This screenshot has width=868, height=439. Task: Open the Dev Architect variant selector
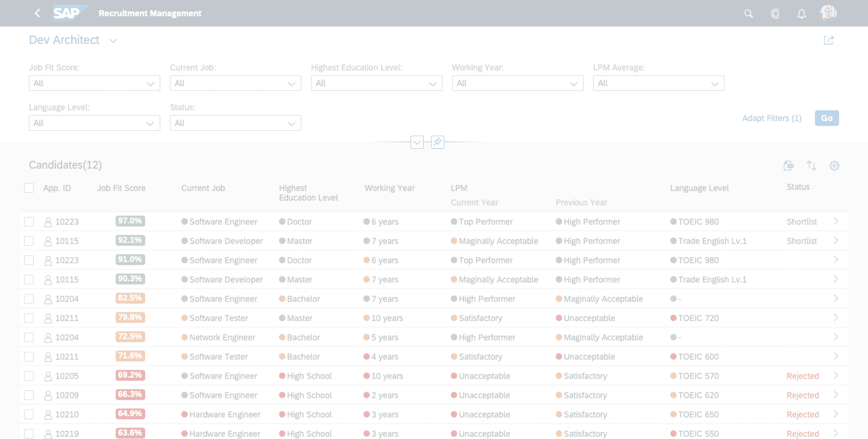pyautogui.click(x=113, y=41)
